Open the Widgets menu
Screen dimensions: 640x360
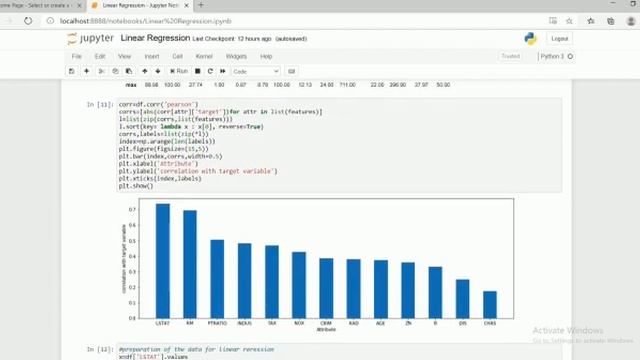click(236, 56)
